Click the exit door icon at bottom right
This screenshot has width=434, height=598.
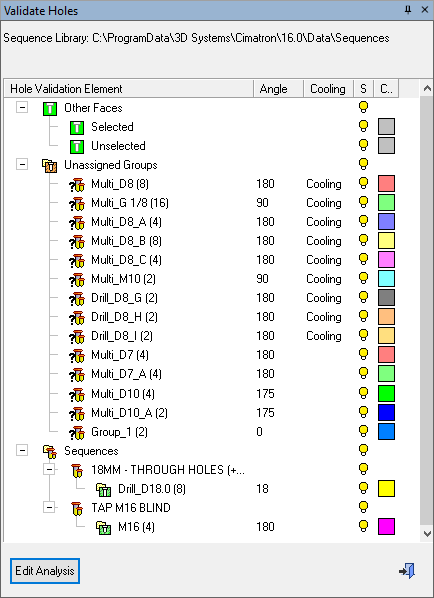[x=407, y=571]
